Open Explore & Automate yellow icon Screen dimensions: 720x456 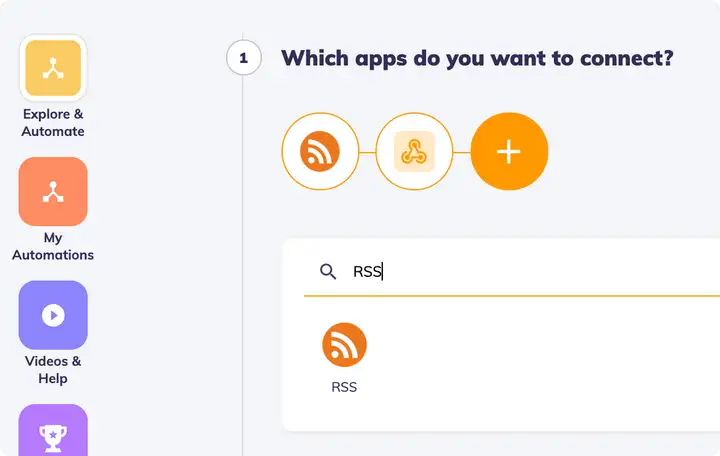point(53,68)
